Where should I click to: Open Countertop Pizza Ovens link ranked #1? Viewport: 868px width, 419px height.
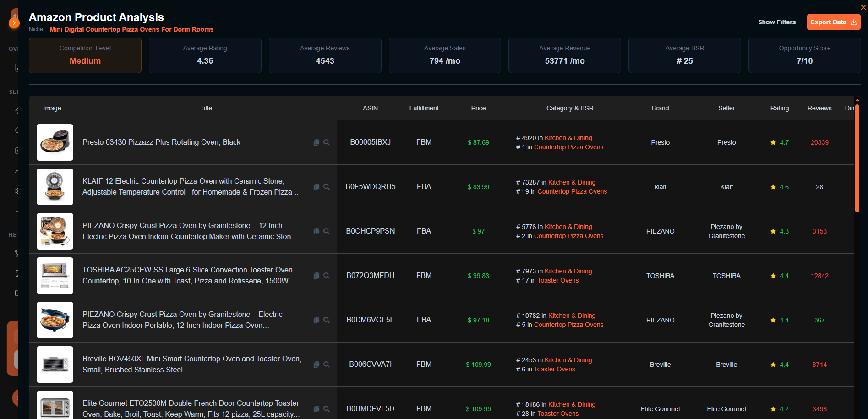coord(568,147)
